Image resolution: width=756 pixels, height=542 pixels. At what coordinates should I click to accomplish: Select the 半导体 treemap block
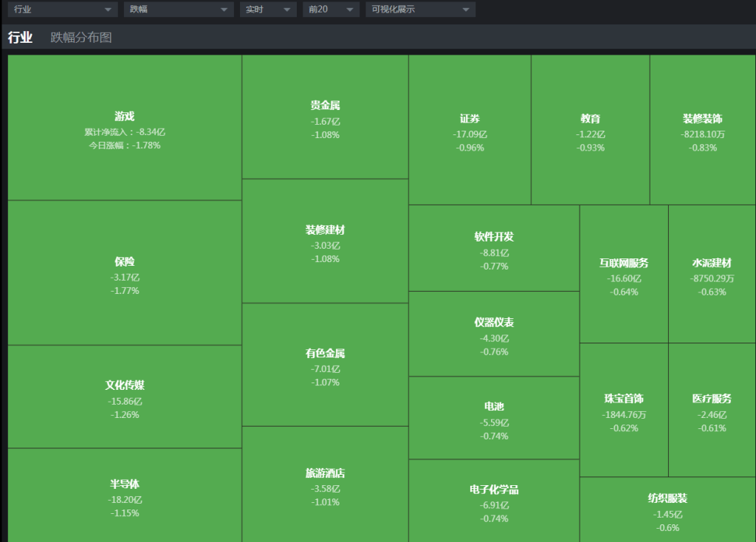click(x=124, y=495)
